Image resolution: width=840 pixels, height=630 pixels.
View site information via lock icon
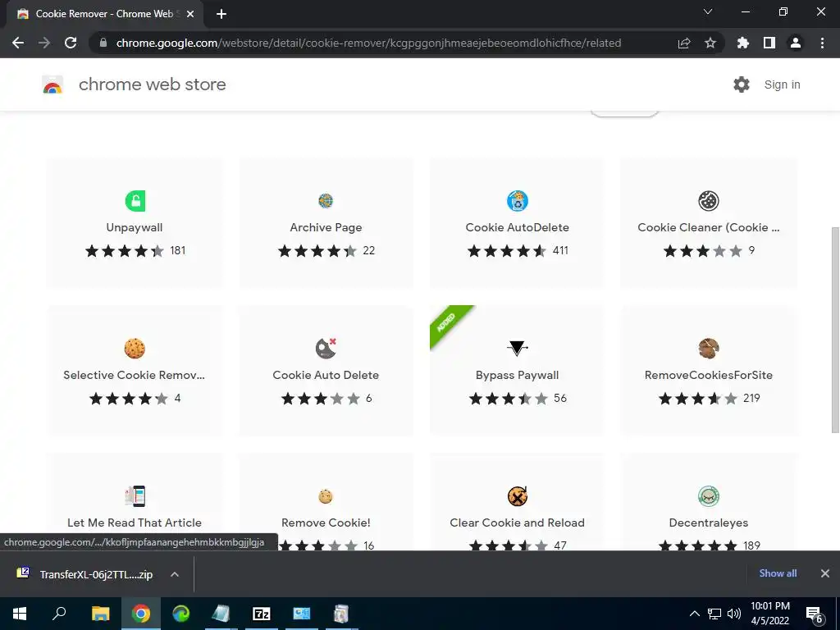tap(103, 43)
